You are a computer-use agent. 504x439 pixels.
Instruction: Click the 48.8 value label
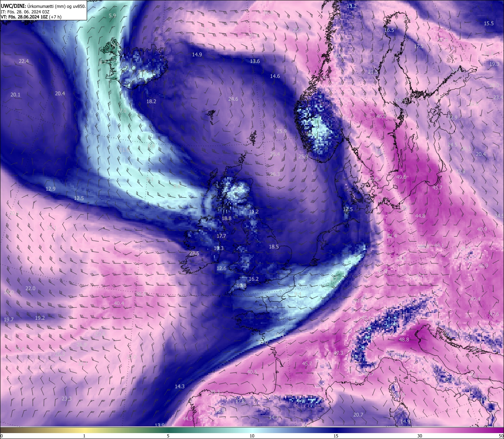404,339
